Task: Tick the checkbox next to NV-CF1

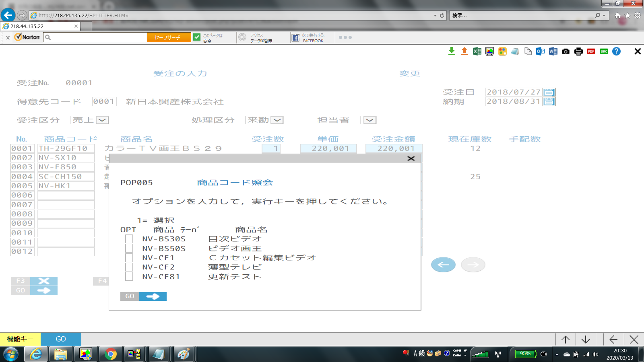Action: pyautogui.click(x=129, y=258)
